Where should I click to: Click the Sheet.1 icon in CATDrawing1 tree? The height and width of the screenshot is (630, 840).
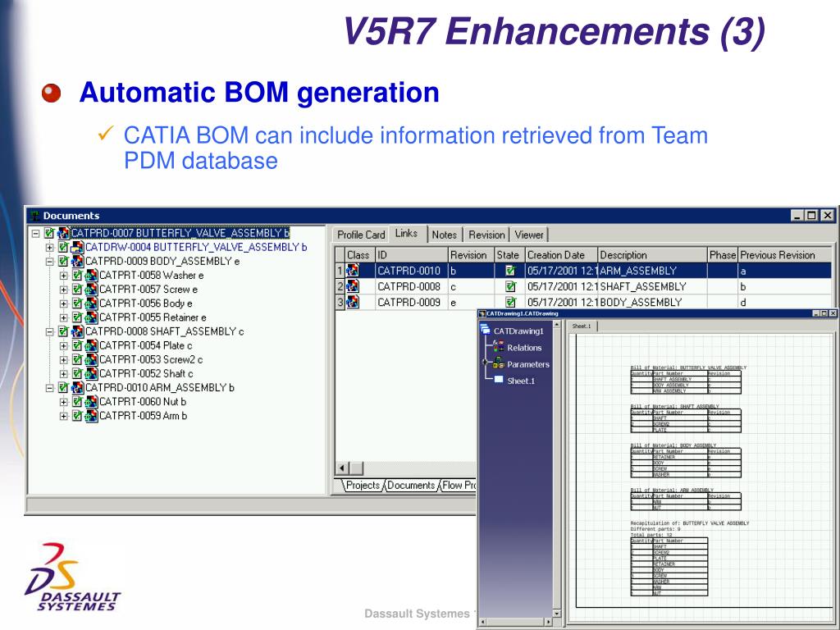[499, 380]
